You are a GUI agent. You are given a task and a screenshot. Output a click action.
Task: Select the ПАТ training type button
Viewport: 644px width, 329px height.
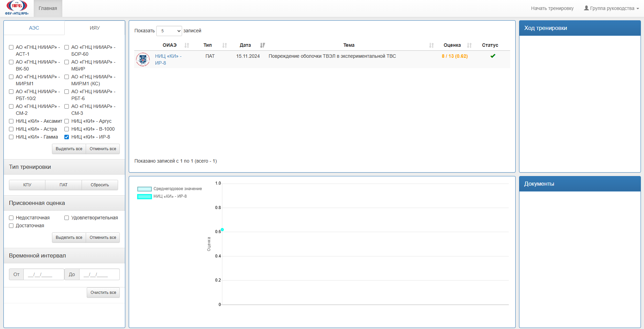click(x=63, y=185)
